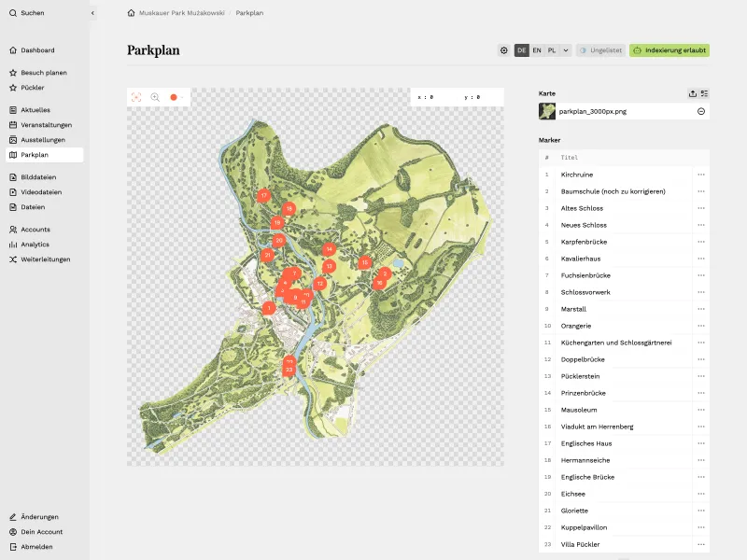747x560 pixels.
Task: Open the three-dot menu for Mausoleum
Action: (x=701, y=410)
